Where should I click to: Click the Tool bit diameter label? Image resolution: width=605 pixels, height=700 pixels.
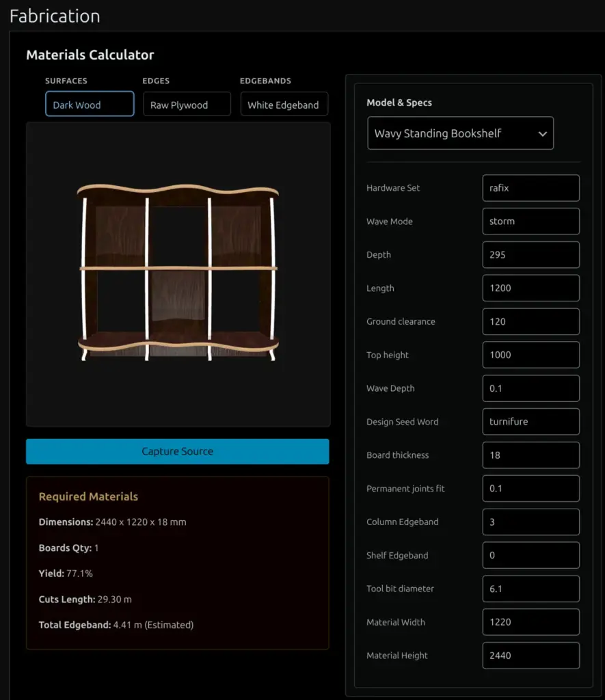coord(400,589)
